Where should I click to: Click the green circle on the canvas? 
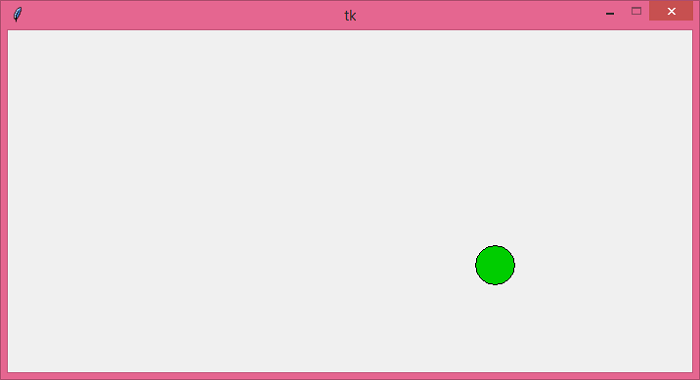495,265
